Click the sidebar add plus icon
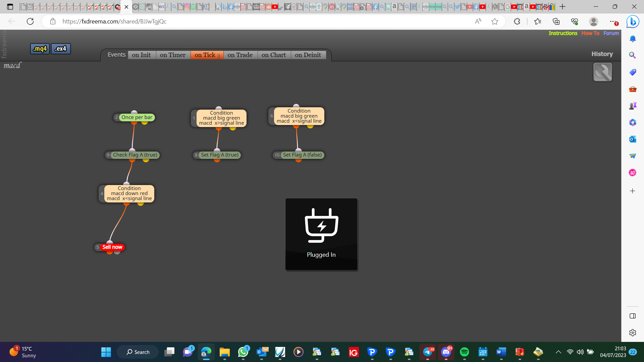The image size is (644, 362). click(633, 191)
